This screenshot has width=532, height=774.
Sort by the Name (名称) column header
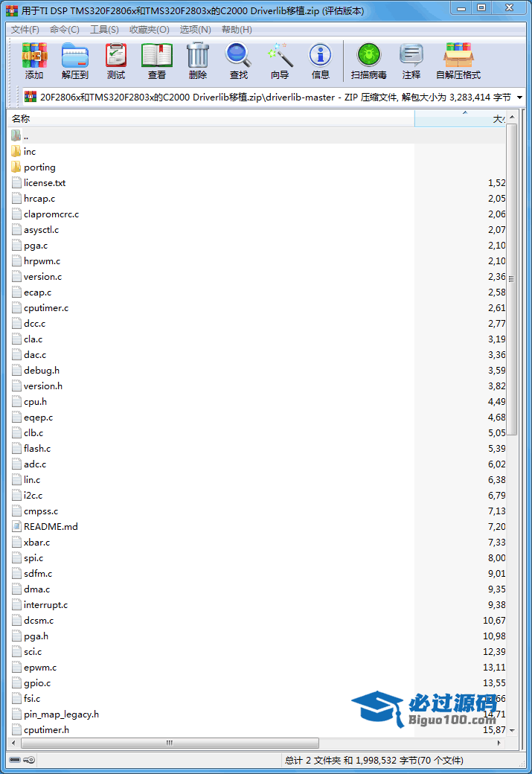click(x=211, y=118)
